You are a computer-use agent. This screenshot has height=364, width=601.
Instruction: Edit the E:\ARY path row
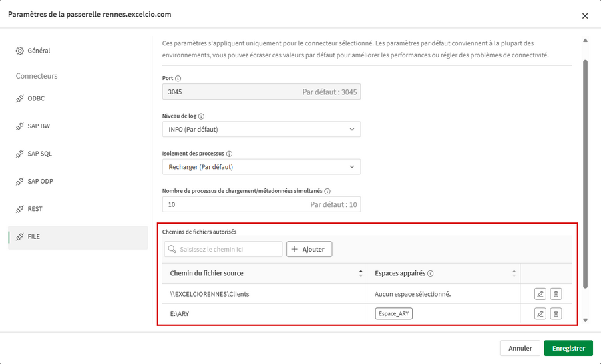pyautogui.click(x=540, y=313)
